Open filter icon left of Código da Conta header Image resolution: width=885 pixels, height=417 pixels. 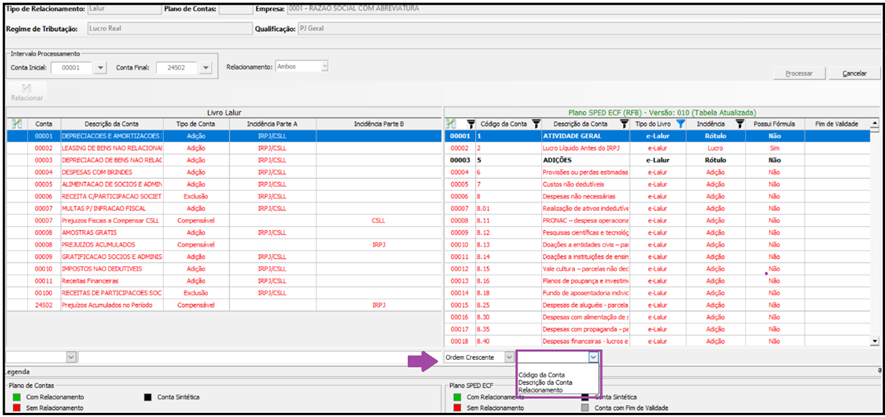[x=471, y=123]
